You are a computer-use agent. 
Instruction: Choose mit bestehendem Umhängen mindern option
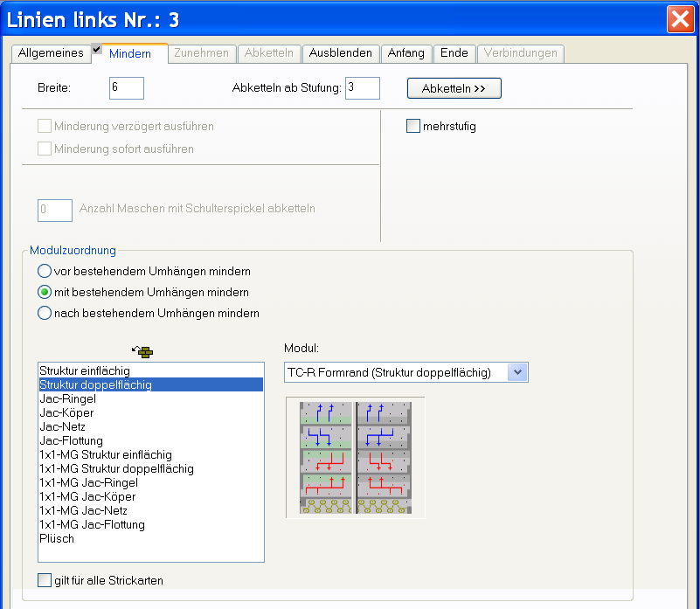[x=45, y=292]
